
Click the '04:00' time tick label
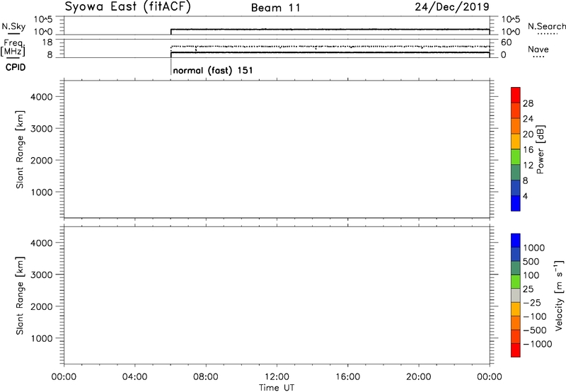tap(135, 377)
